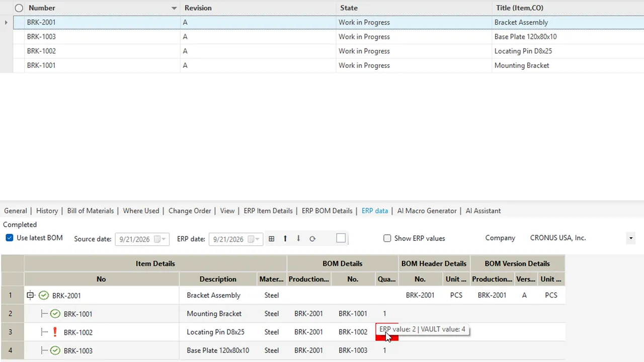Click Base Plate 120x80x10 description in BOM grid

(218, 350)
